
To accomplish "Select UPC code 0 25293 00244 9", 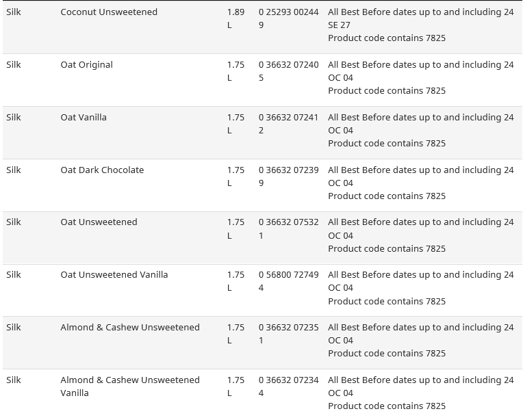I will coord(288,18).
